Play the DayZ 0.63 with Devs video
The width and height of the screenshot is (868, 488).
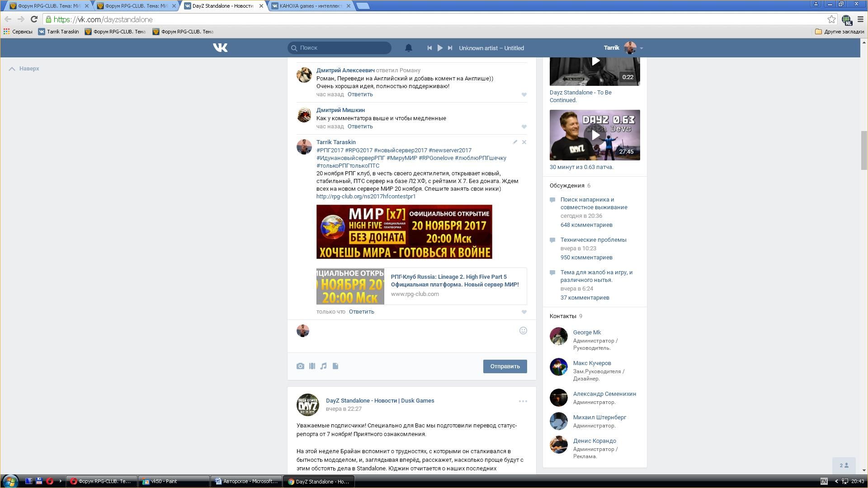click(595, 135)
